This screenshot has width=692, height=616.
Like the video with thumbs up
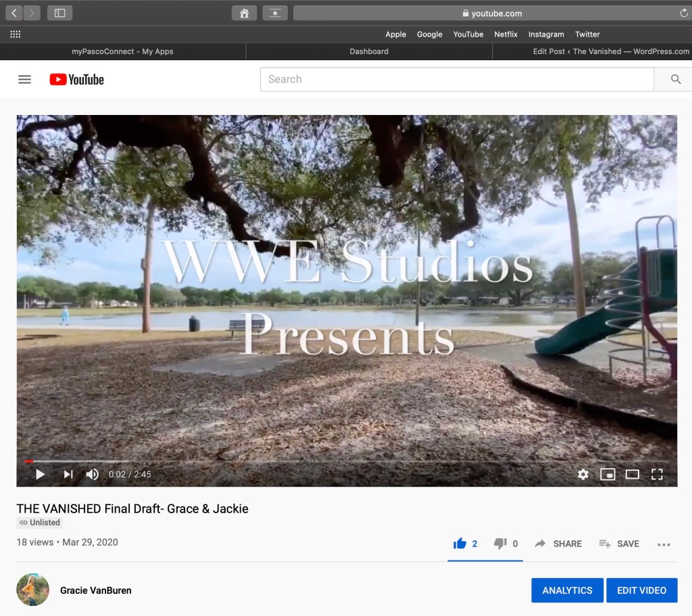pyautogui.click(x=460, y=544)
